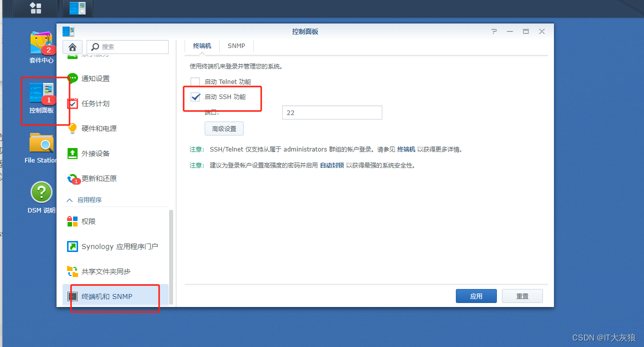Open Synology 应用程序门户 in the sidebar
Screen dimensions: 644x347
[x=116, y=246]
